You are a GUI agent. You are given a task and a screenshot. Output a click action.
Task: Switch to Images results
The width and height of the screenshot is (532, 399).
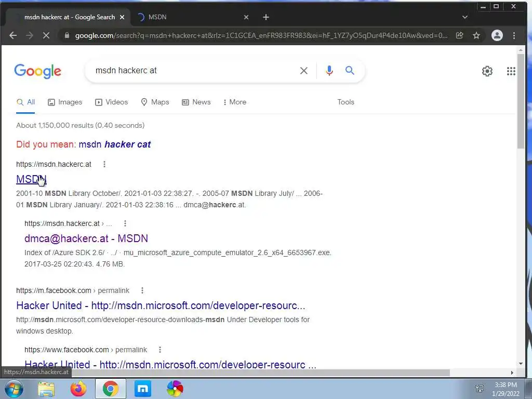point(65,102)
